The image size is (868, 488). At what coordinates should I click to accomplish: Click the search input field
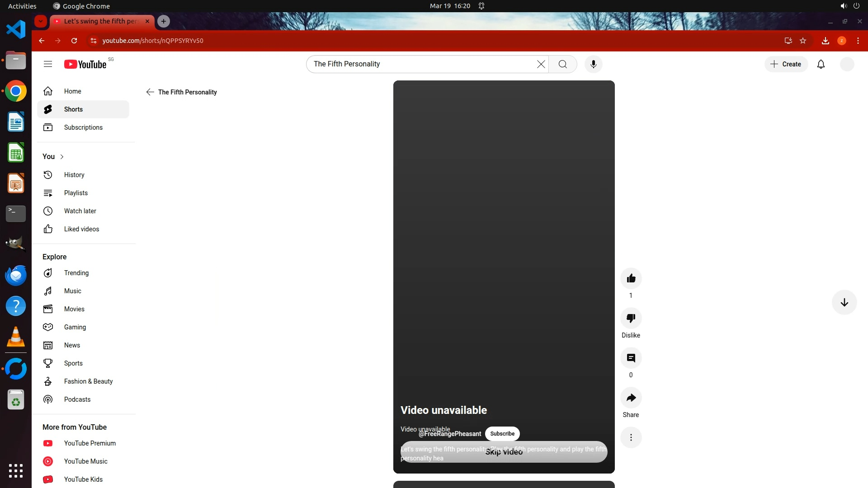point(420,64)
